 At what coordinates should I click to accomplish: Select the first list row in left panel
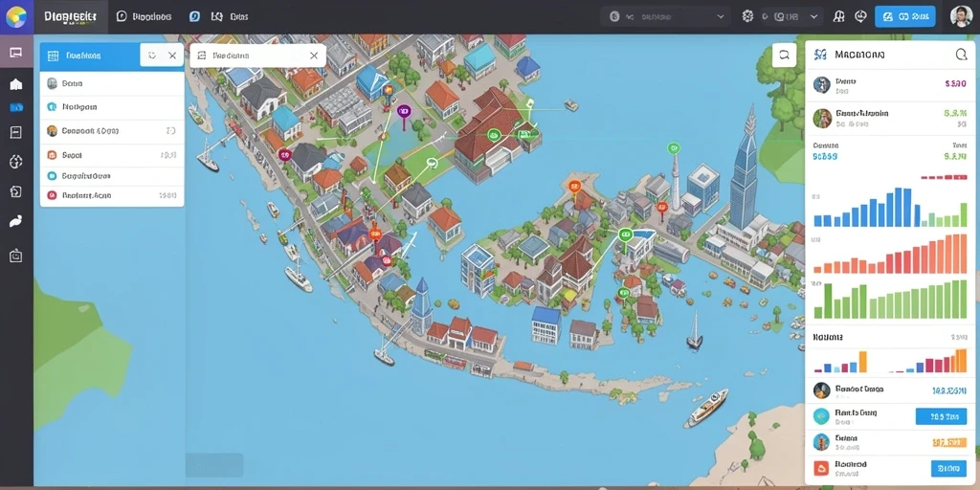112,83
